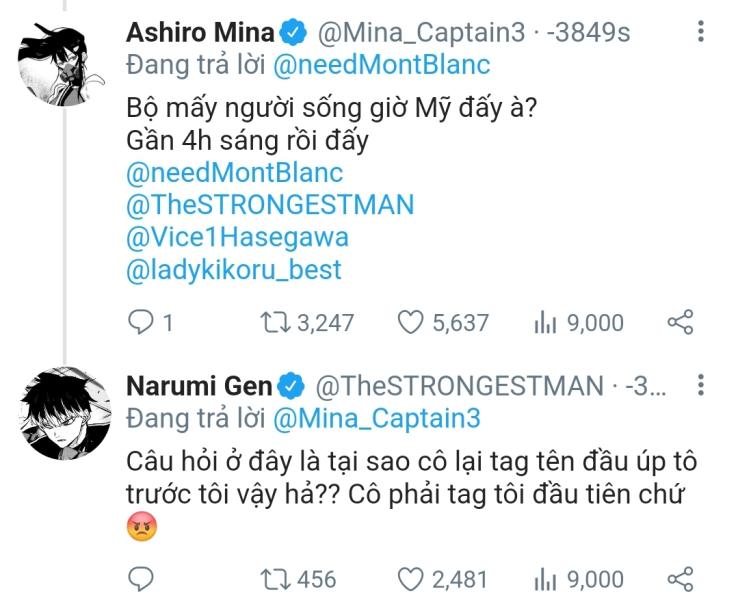The image size is (738, 600).
Task: Share Ashiro Mina's tweet
Action: pos(680,322)
